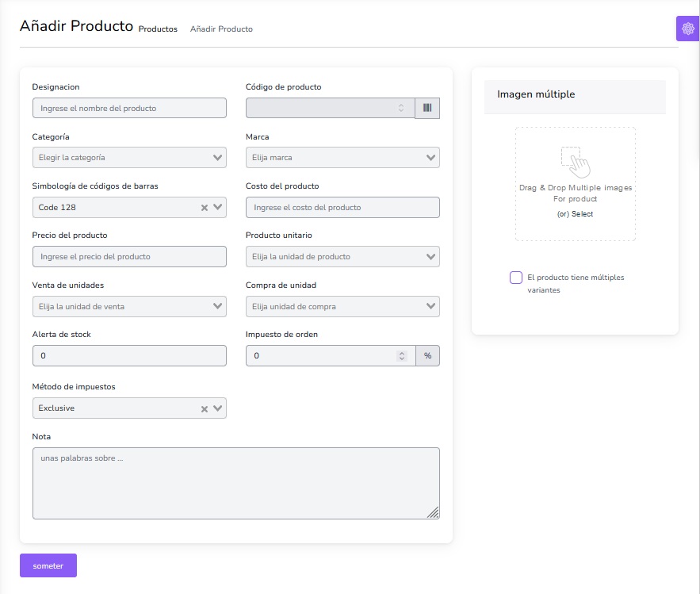
Task: Open the Marca dropdown
Action: (342, 158)
